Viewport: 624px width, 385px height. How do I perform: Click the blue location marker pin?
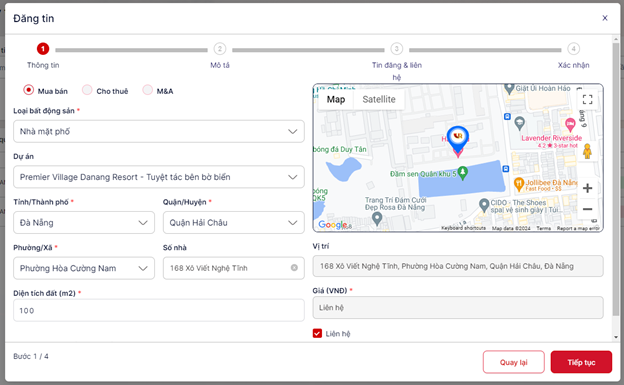pos(458,139)
